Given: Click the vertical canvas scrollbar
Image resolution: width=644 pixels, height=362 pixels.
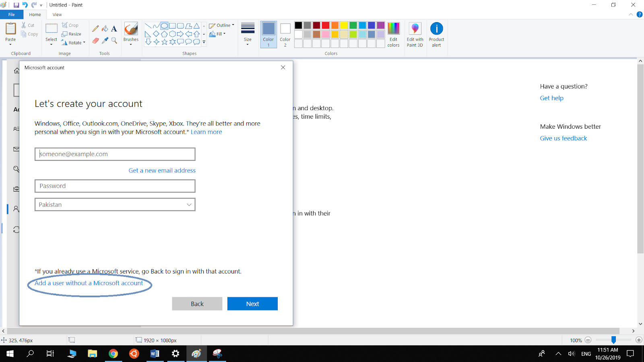Looking at the screenshot, I should click(640, 159).
